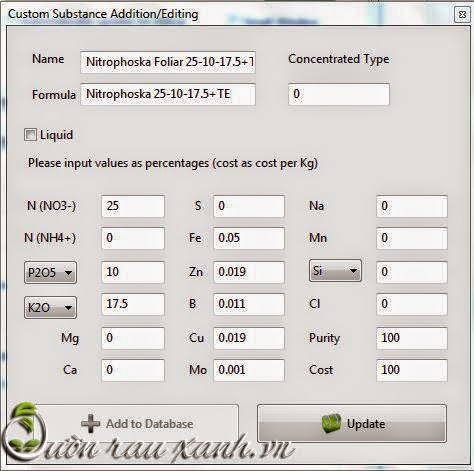Click the Mn value field

tap(412, 238)
